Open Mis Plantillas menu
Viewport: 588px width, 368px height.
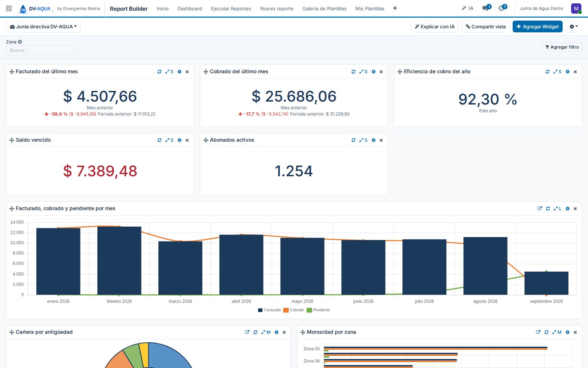tap(370, 8)
